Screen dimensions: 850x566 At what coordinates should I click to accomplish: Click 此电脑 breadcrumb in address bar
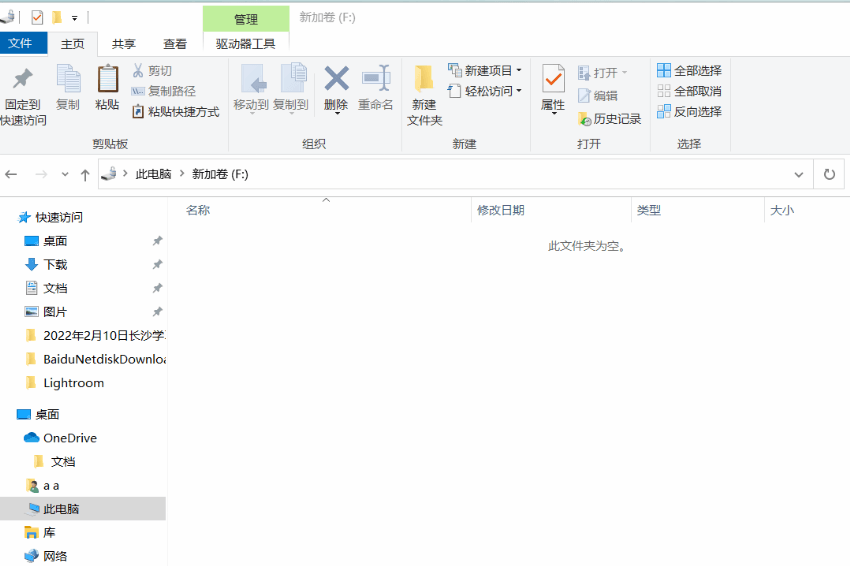click(x=153, y=174)
